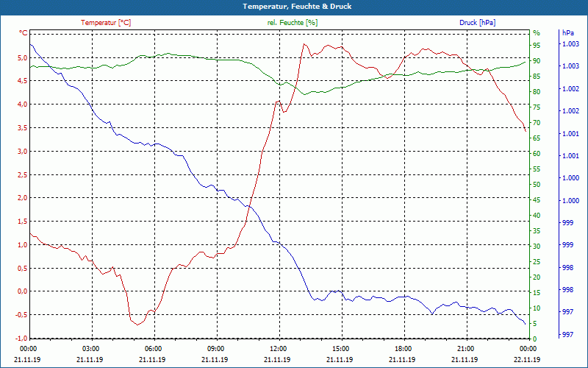The width and height of the screenshot is (588, 368).
Task: Click the '2,5' temperature axis tick
Action: [x=23, y=174]
